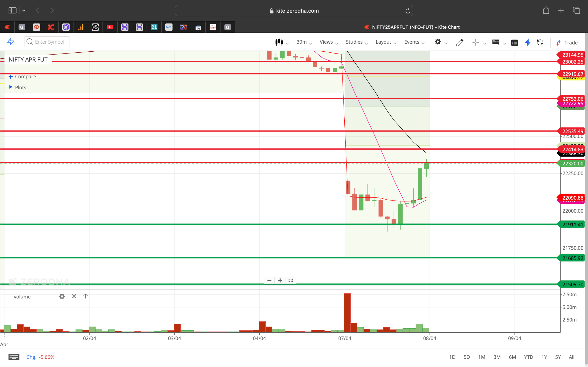The height and width of the screenshot is (367, 588).
Task: Zoom in using the plus control
Action: point(280,280)
